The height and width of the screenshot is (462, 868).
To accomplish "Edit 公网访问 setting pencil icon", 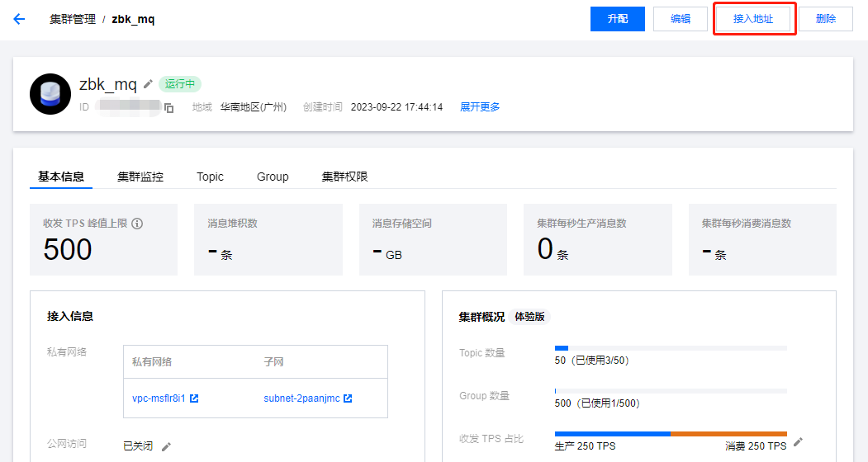I will pyautogui.click(x=166, y=446).
